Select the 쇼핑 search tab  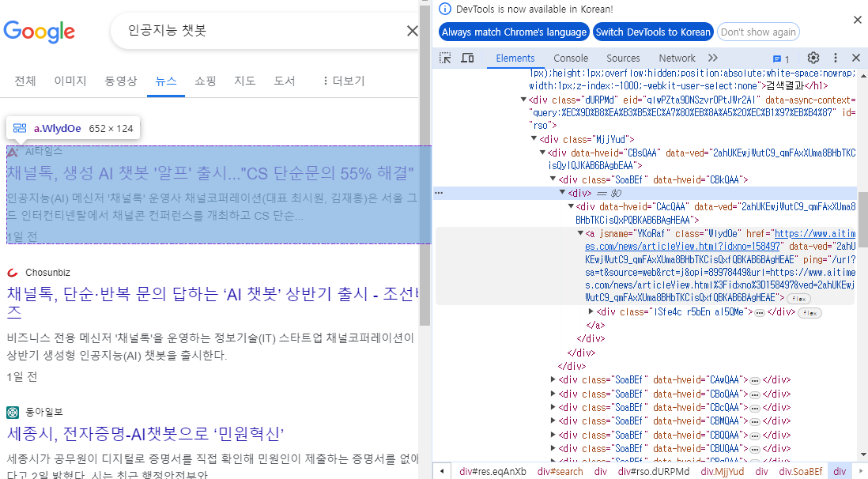205,81
